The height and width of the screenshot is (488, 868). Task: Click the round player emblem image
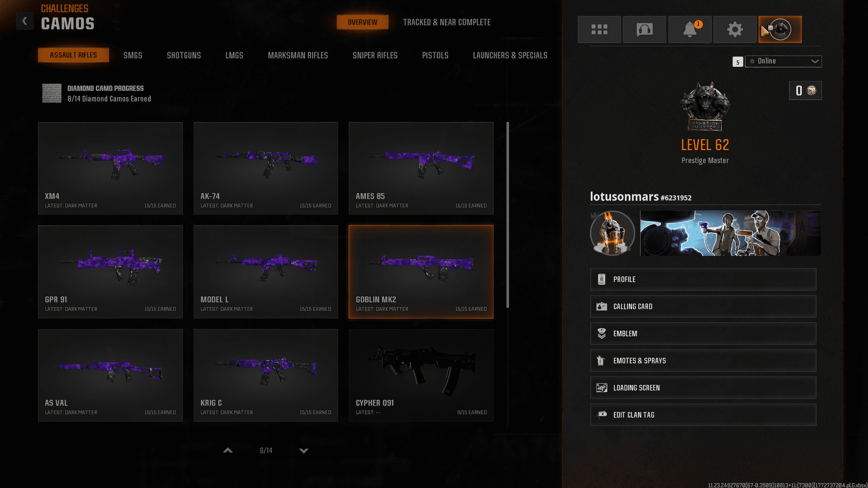point(612,233)
